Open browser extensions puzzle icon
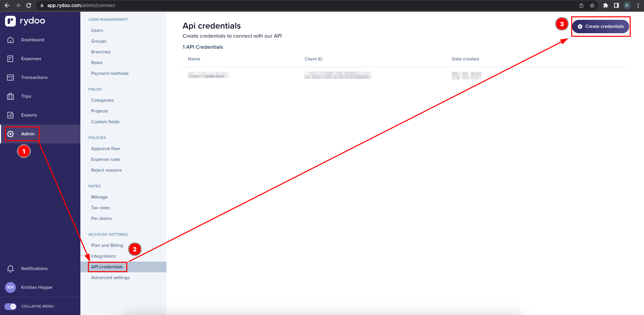 [606, 5]
